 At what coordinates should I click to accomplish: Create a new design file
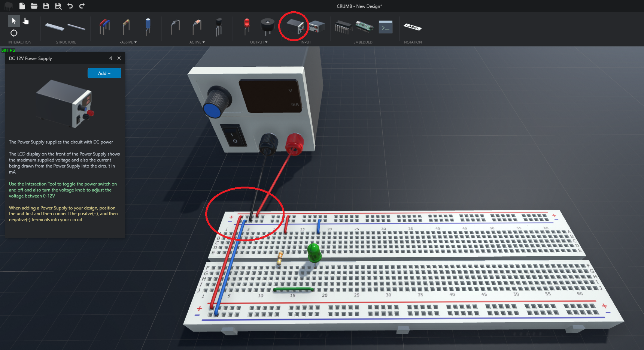click(22, 6)
